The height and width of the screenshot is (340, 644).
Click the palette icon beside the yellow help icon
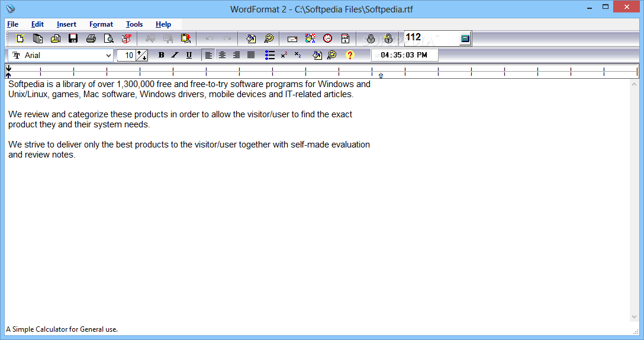(332, 55)
